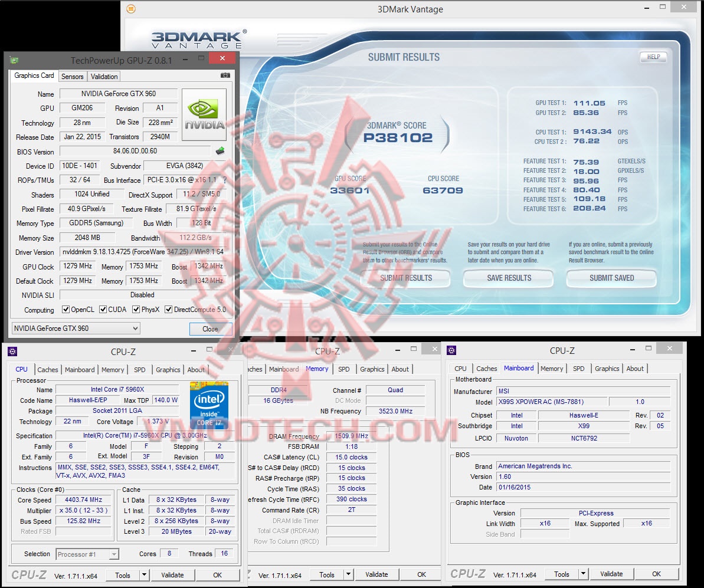Click the P38102 3DMark score
The width and height of the screenshot is (704, 588).
(x=398, y=137)
